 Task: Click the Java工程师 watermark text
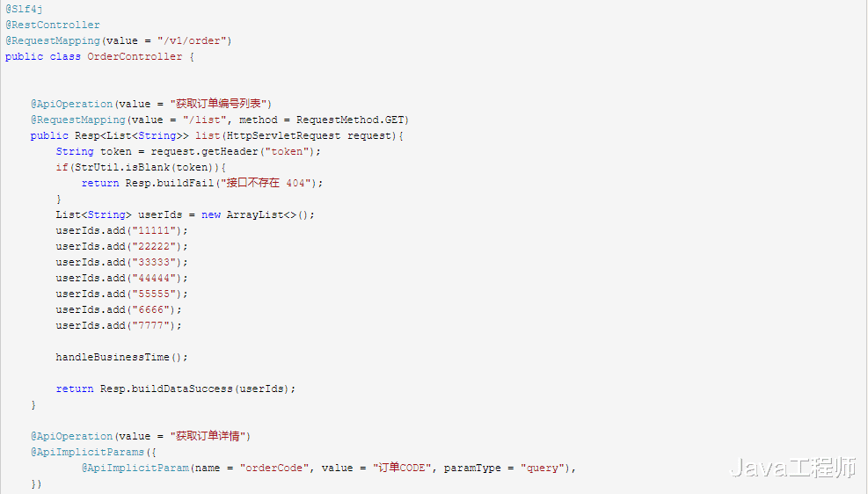(792, 468)
